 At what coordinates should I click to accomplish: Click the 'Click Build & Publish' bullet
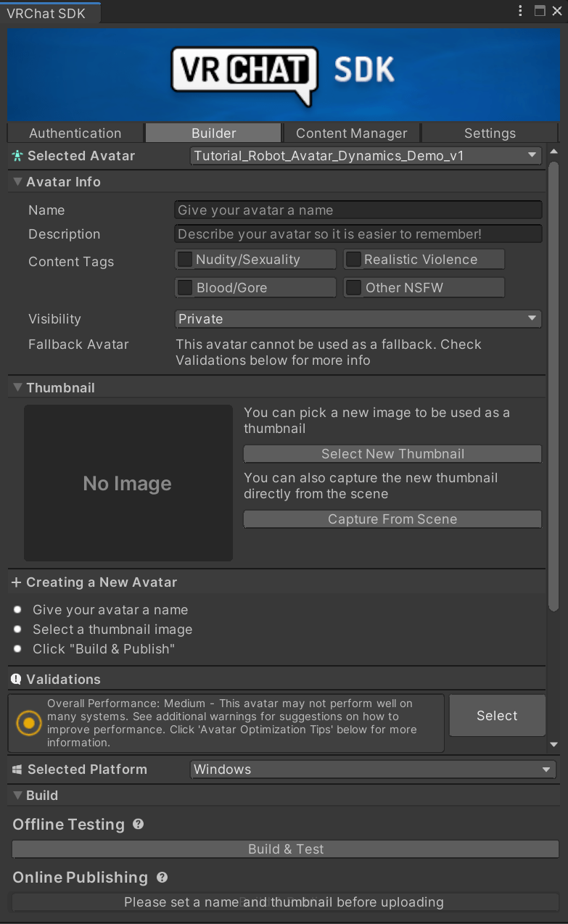point(17,649)
